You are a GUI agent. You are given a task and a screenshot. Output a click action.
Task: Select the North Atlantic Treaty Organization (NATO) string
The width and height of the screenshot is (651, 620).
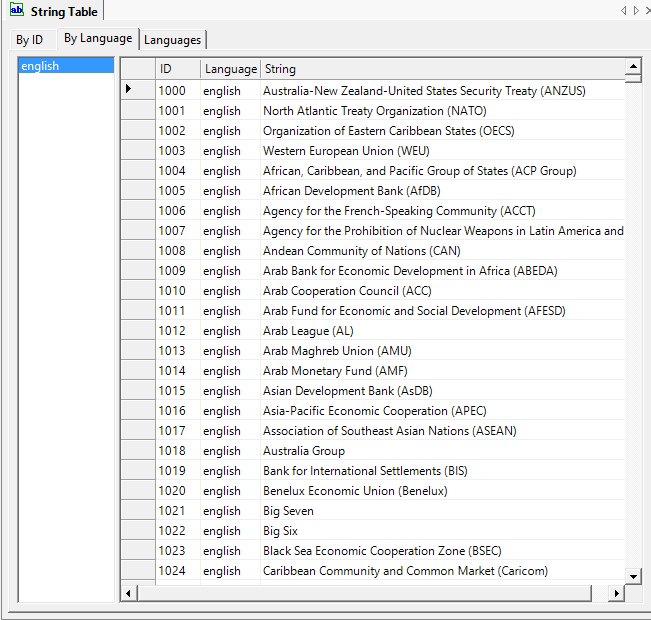[443, 110]
